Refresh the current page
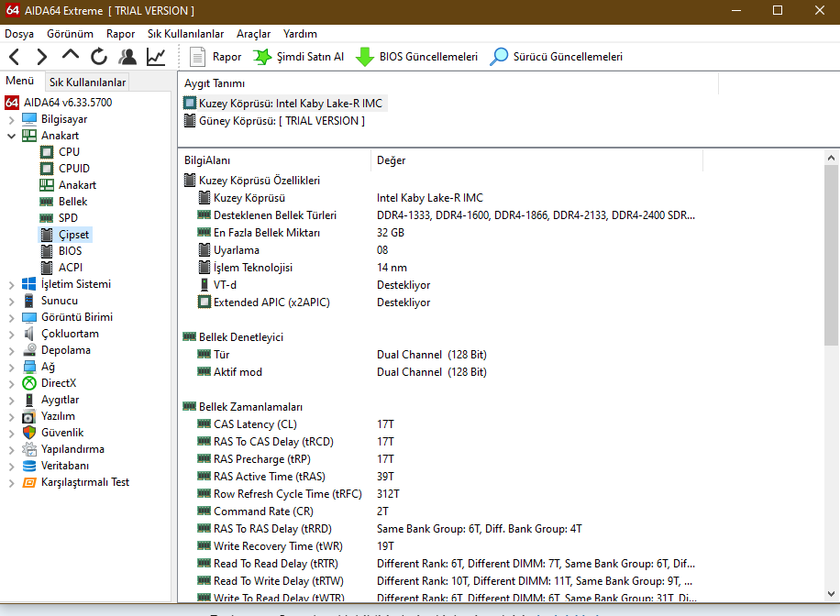Image resolution: width=840 pixels, height=616 pixels. click(x=99, y=56)
